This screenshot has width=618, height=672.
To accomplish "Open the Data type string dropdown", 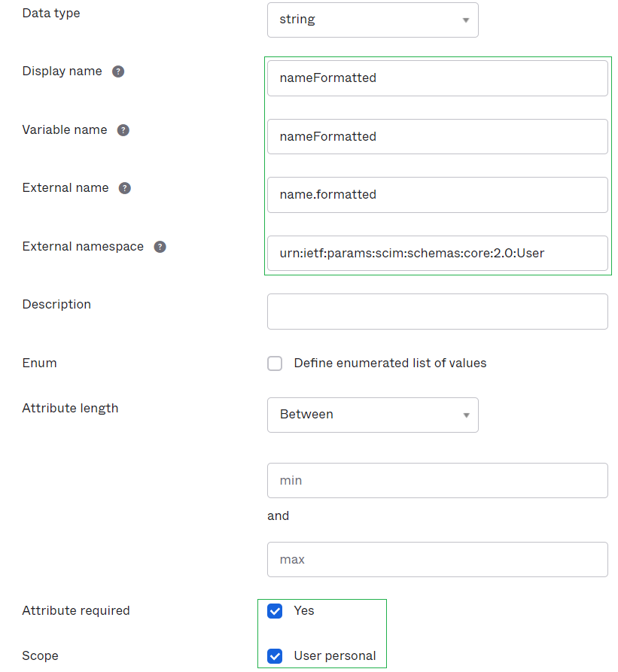I will pyautogui.click(x=373, y=20).
